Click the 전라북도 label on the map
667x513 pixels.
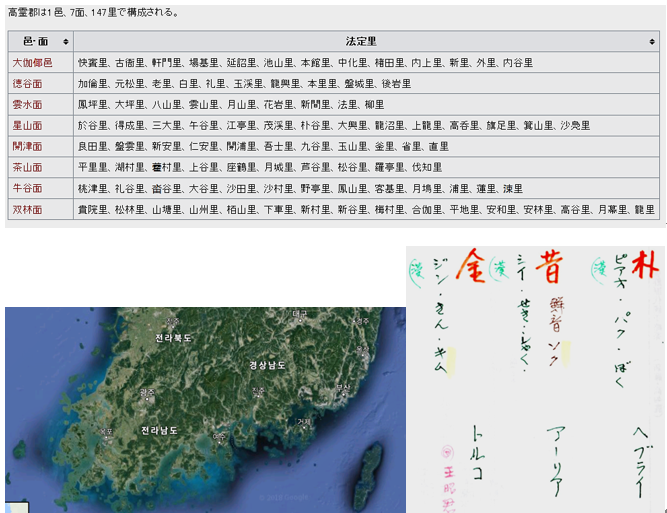[173, 339]
